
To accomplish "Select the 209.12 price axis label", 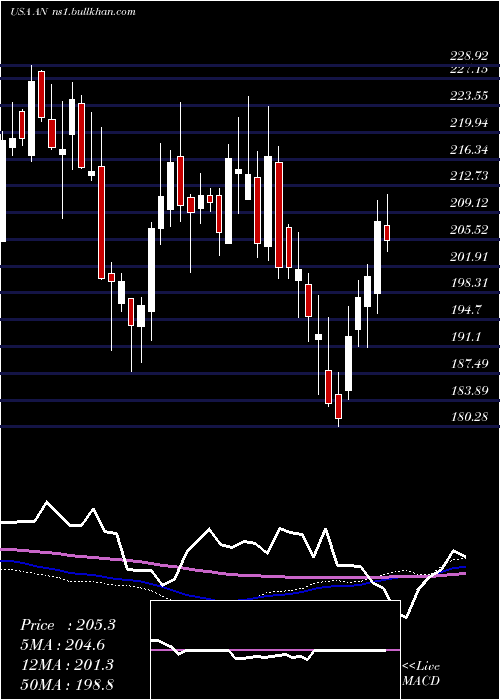I will click(469, 203).
